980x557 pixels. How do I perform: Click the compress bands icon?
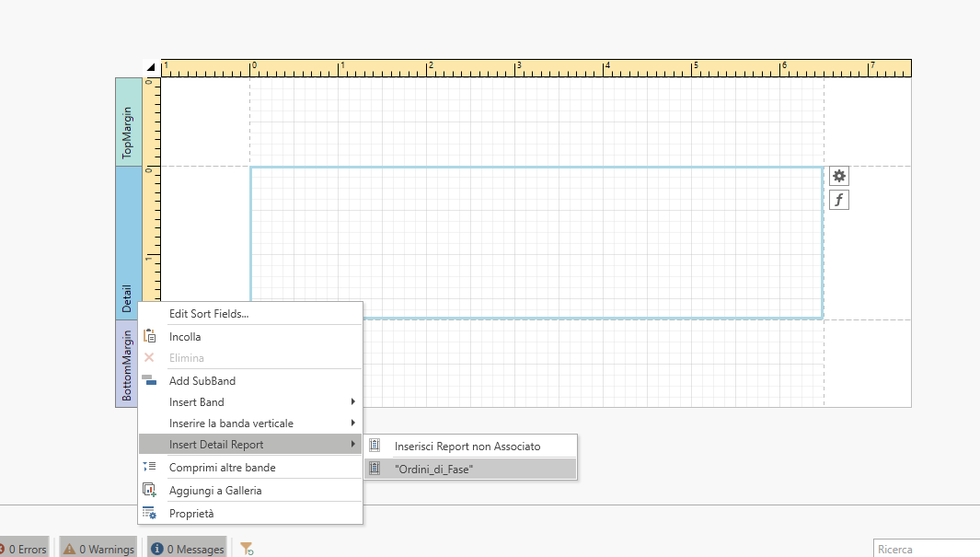point(149,467)
